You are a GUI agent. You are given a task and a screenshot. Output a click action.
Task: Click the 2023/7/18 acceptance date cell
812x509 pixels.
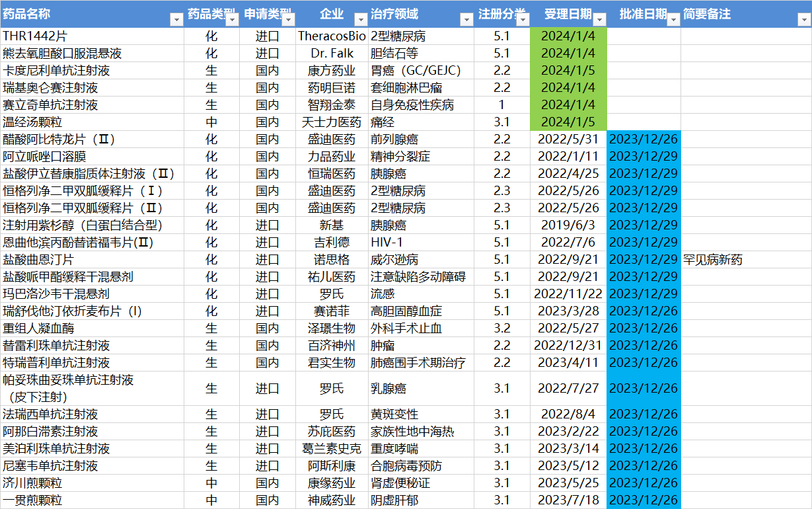(x=568, y=500)
